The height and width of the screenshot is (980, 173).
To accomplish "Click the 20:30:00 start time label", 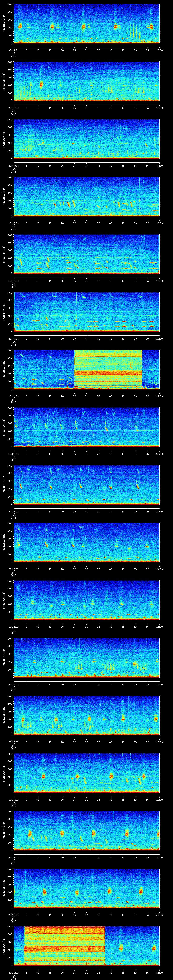I will coord(13,972).
